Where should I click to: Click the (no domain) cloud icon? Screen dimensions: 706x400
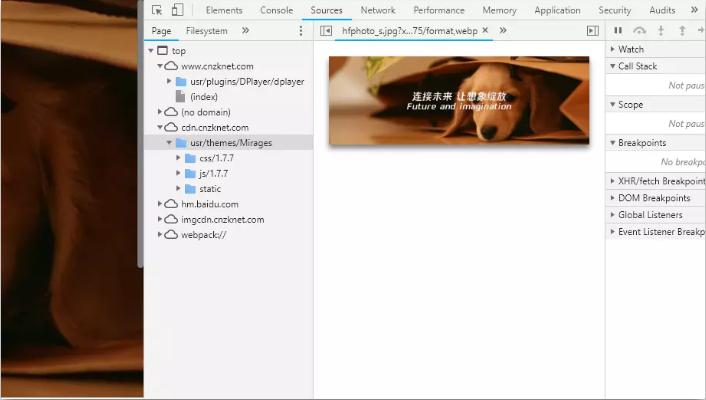(x=171, y=112)
